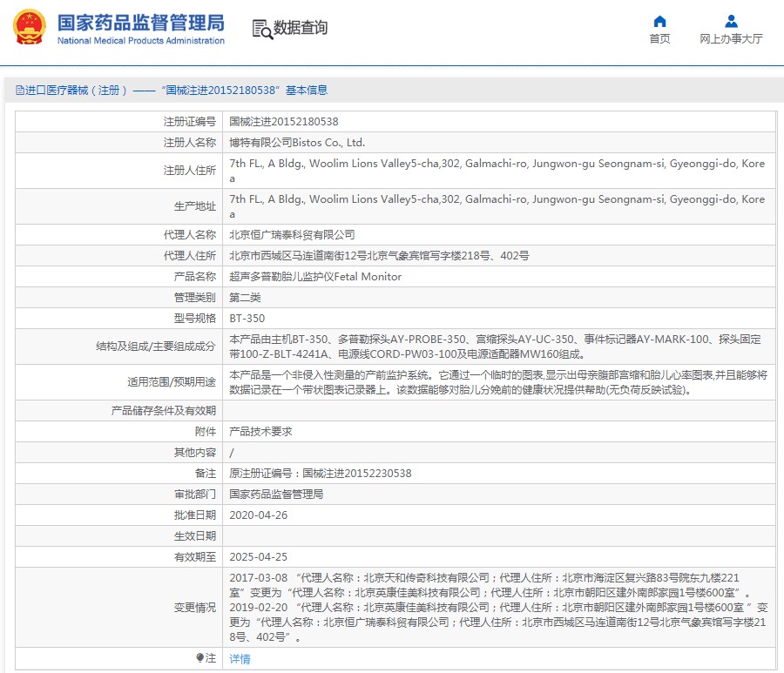
Task: Open 网上办事大厅 via the user icon
Action: (x=731, y=21)
